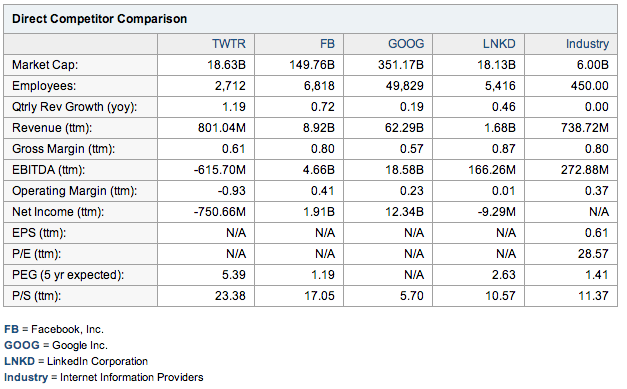This screenshot has width=627, height=389.
Task: Click GOOG legend link below the table
Action: (22, 345)
